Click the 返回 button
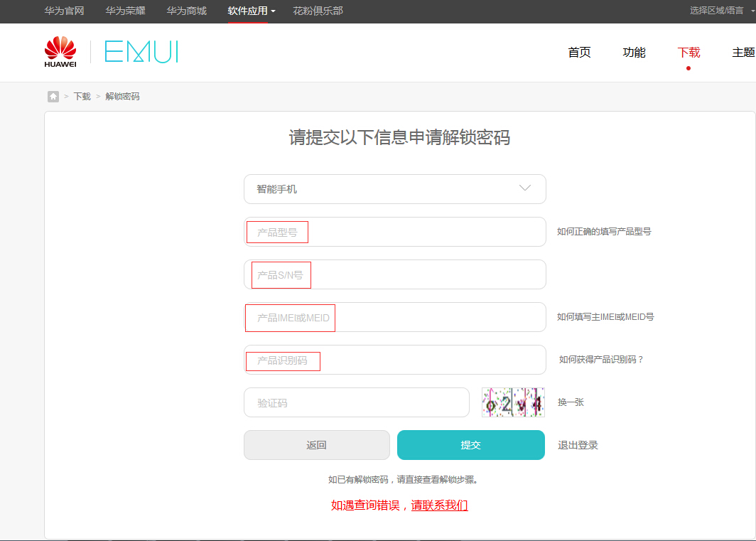756x541 pixels. pos(317,445)
